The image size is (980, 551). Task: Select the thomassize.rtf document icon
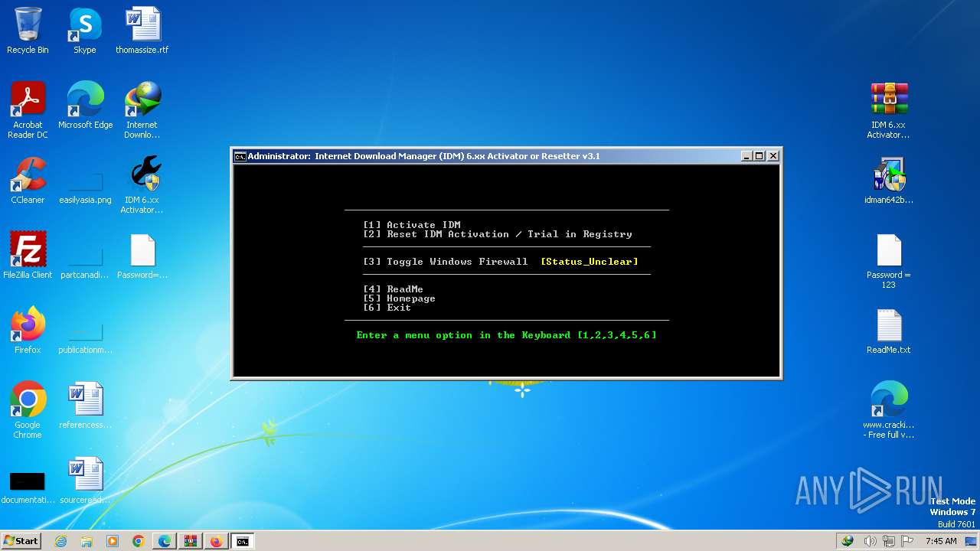(x=142, y=31)
